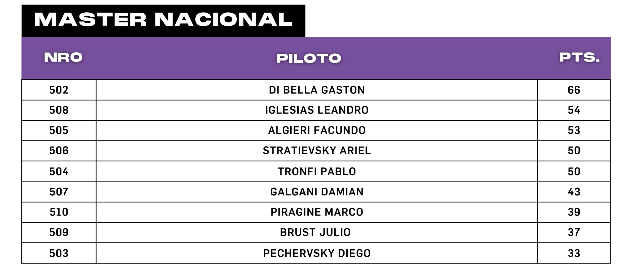Select the BRUST JULIO pilot cell
Image resolution: width=644 pixels, height=276 pixels.
point(315,232)
